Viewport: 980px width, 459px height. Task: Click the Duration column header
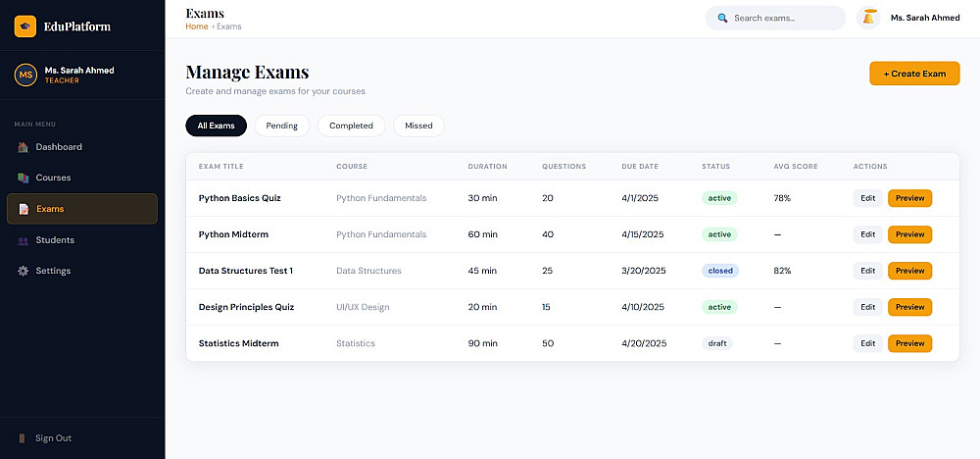pos(487,167)
